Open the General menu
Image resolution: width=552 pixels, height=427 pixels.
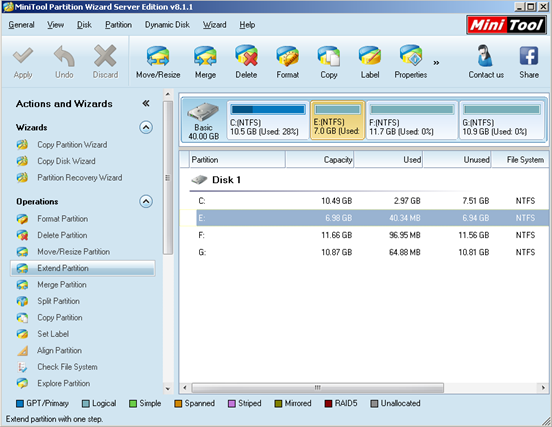tap(21, 25)
